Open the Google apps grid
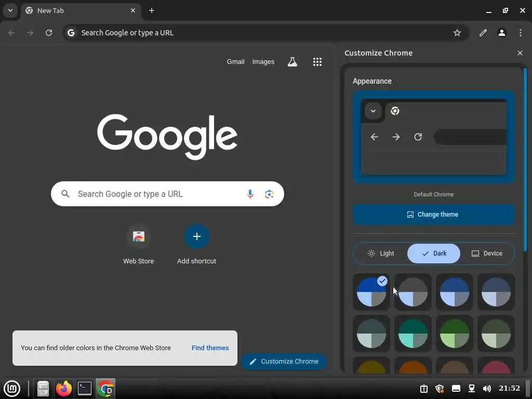 pos(317,62)
